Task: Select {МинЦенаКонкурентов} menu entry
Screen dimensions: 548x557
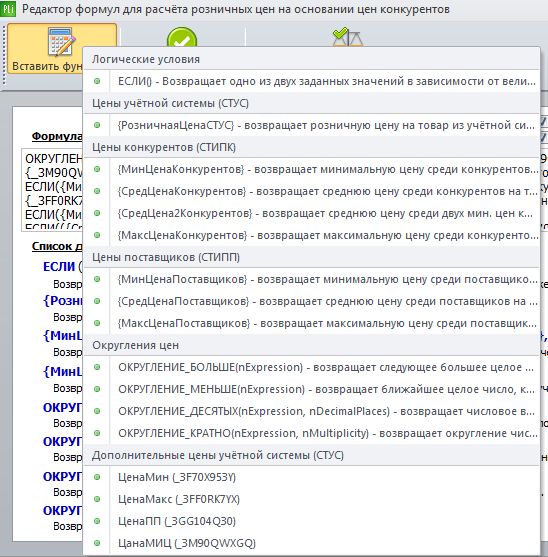Action: 311,169
